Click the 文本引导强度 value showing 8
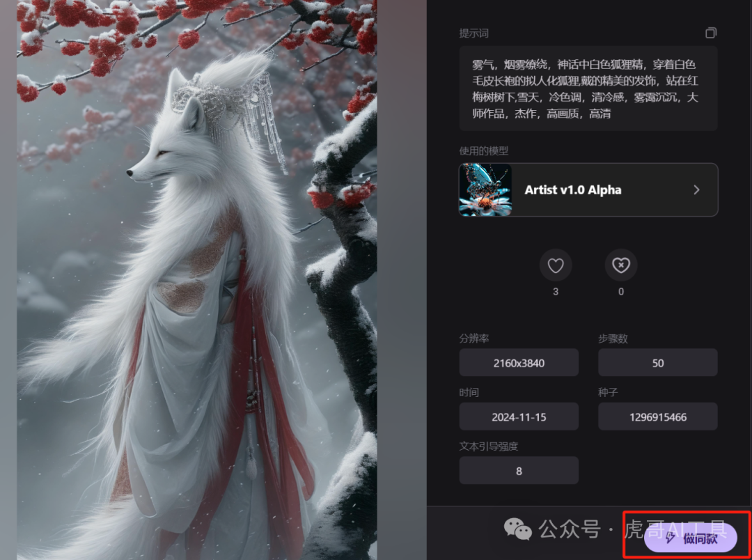This screenshot has height=560, width=752. click(x=519, y=470)
